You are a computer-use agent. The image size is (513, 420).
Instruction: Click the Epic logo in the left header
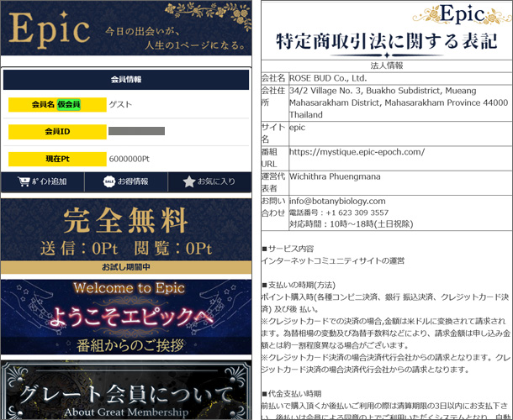(x=49, y=29)
